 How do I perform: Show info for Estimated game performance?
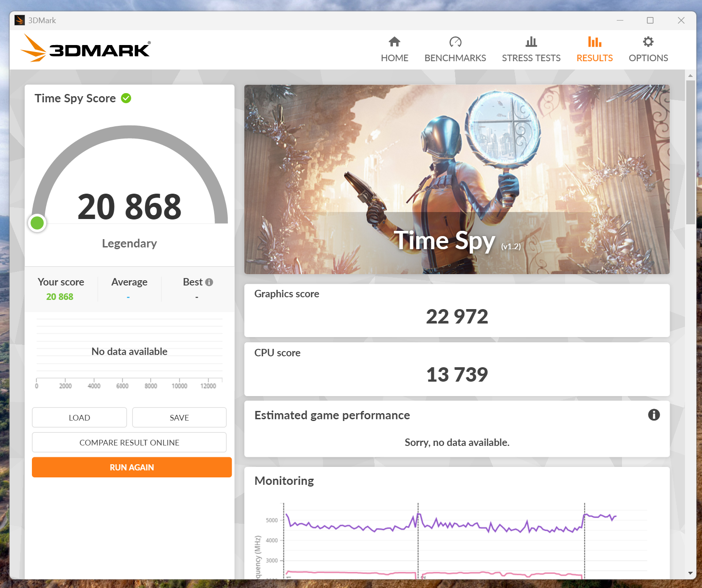coord(653,415)
